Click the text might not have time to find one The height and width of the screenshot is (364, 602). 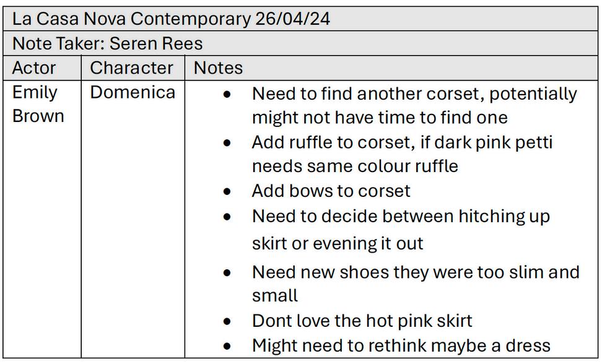tap(380, 118)
